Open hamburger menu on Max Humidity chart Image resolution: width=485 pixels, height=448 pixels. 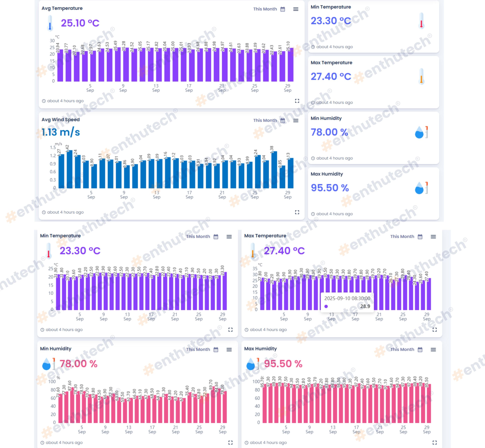tap(433, 350)
